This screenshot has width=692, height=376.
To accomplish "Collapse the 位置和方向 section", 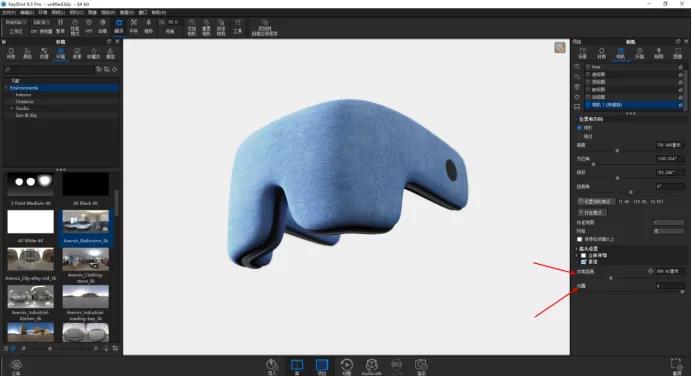I will [x=577, y=119].
